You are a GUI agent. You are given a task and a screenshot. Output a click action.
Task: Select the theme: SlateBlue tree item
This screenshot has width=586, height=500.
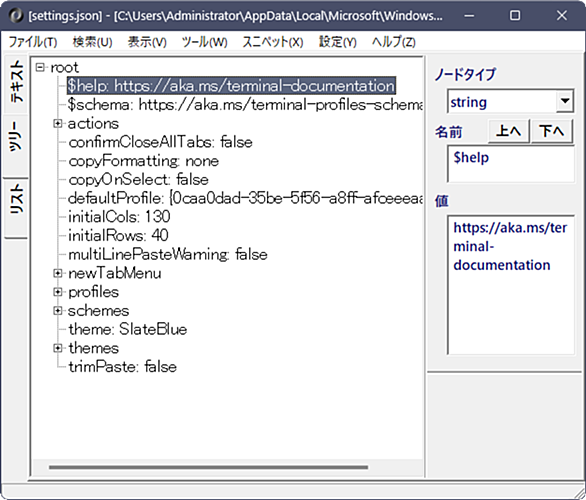tap(127, 330)
